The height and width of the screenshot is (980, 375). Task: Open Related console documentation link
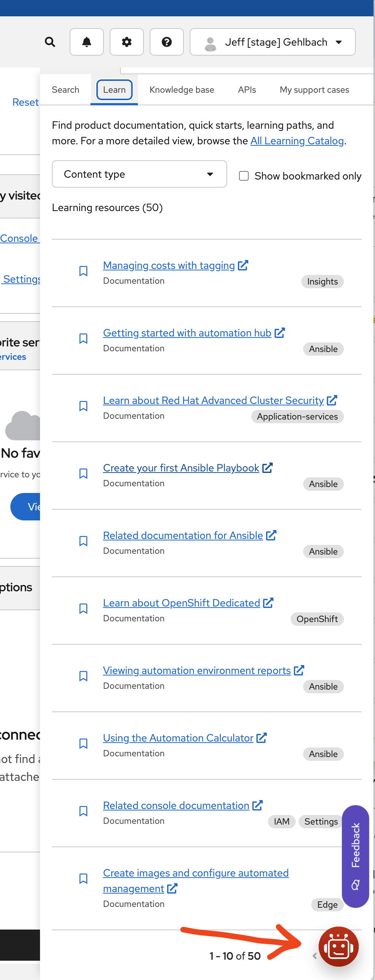[x=176, y=806]
